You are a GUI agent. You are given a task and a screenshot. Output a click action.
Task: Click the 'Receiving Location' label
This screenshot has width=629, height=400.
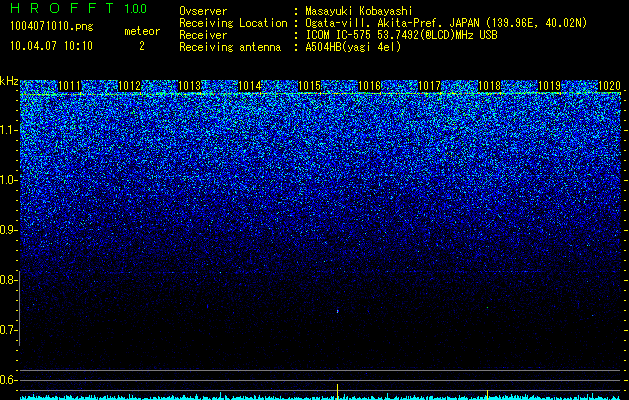(233, 23)
